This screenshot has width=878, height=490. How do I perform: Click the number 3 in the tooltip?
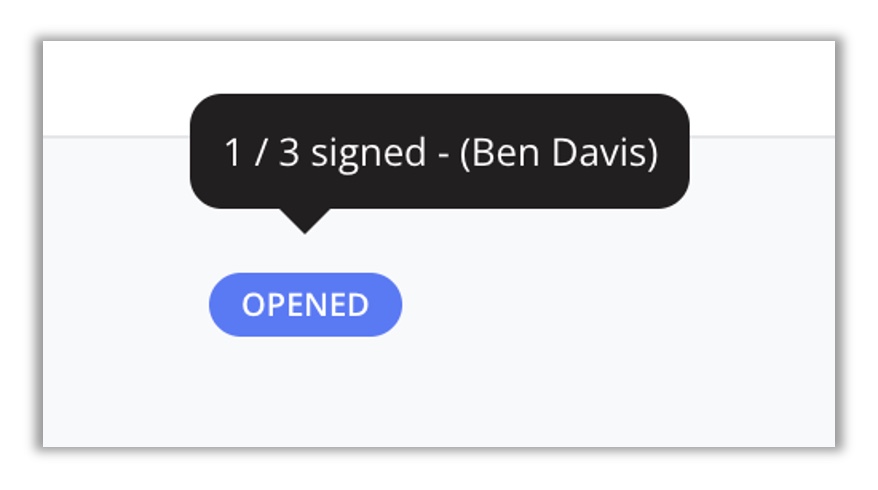[x=289, y=153]
